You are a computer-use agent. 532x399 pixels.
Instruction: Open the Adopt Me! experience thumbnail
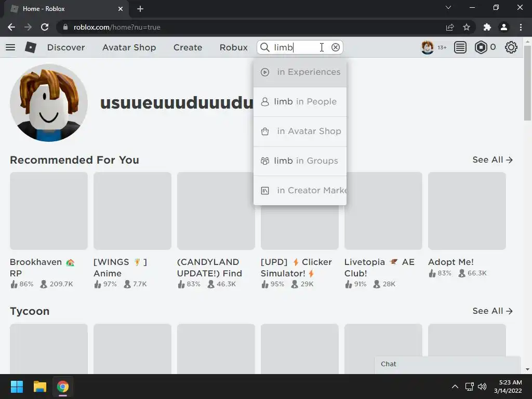[x=467, y=211]
